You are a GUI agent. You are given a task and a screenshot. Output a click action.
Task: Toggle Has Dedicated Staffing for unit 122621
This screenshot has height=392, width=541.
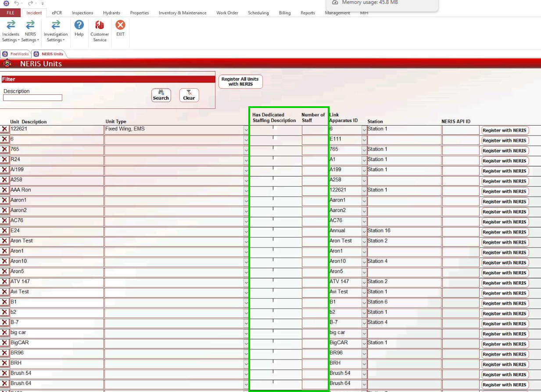tap(273, 128)
